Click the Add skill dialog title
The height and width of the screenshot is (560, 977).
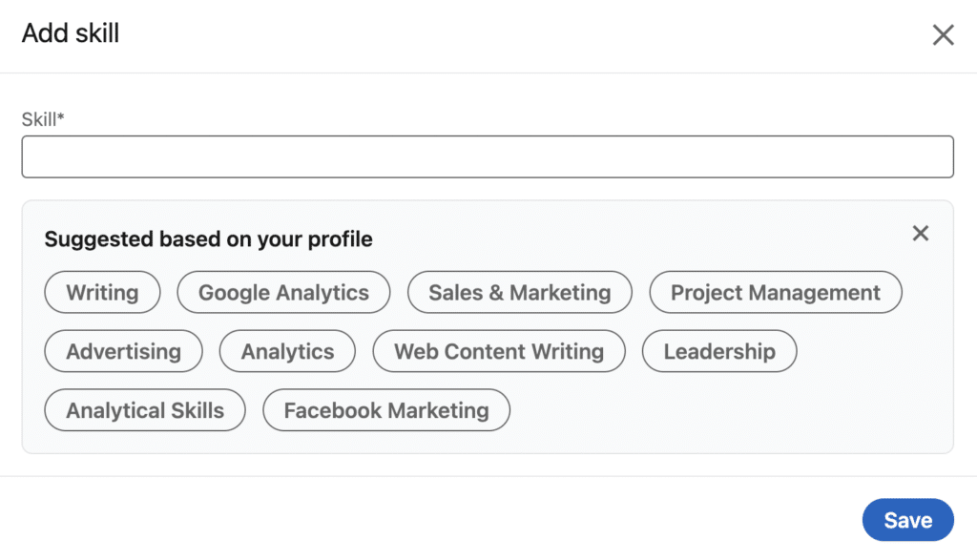pyautogui.click(x=71, y=33)
